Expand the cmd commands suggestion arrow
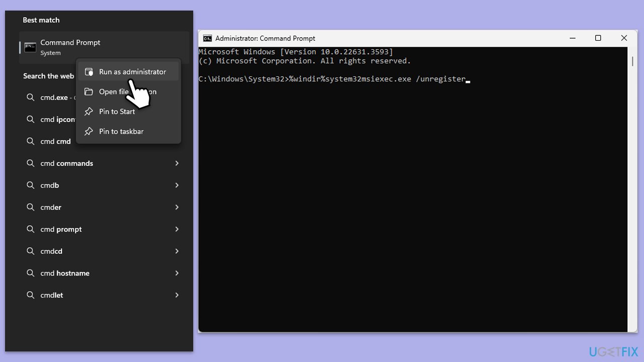Screen dimensions: 644x362 [x=177, y=163]
